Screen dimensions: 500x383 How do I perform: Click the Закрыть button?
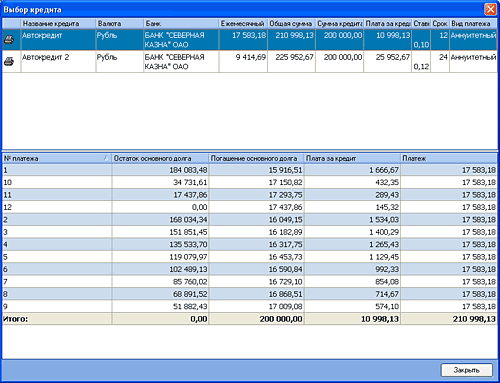tap(466, 370)
